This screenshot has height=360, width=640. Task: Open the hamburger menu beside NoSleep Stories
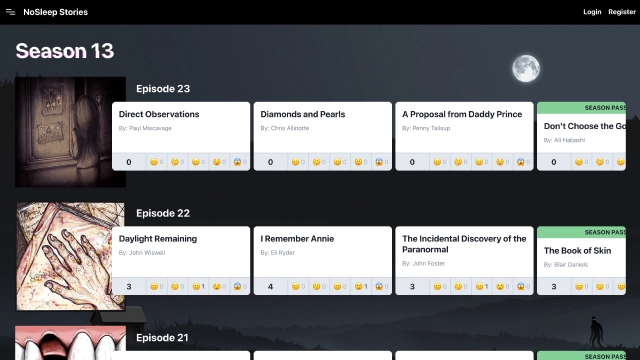point(11,12)
